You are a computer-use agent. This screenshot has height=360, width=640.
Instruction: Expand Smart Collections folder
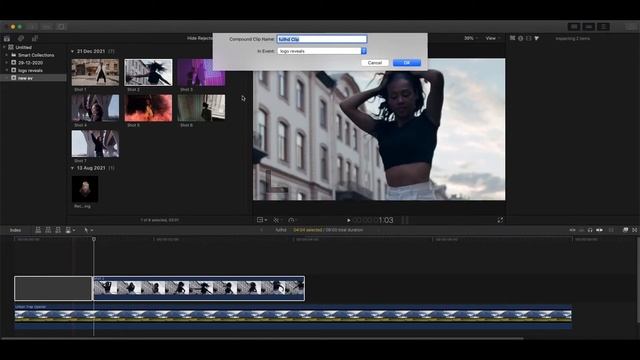click(x=7, y=55)
